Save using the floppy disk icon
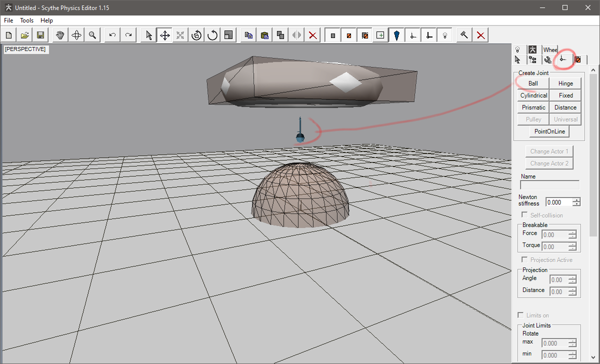The image size is (600, 364). (40, 35)
